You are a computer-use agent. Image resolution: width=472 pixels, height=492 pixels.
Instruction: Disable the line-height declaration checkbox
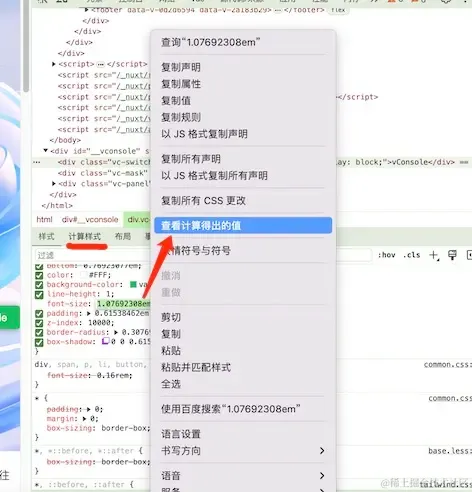tap(39, 295)
